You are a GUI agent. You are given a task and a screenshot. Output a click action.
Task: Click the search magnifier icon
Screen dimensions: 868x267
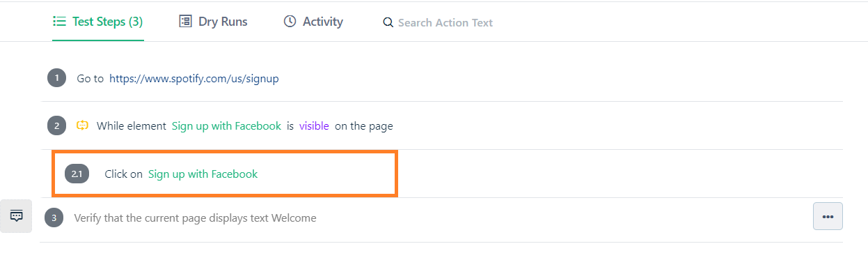pos(388,23)
